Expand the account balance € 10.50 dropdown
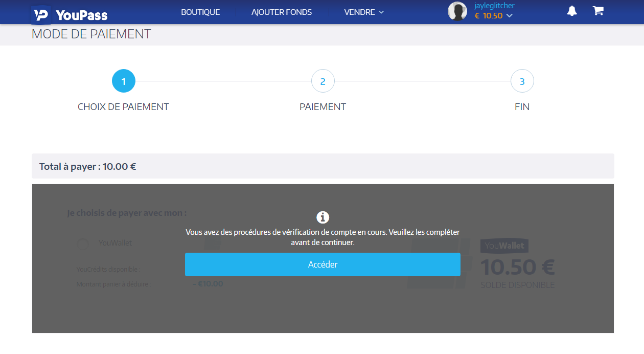644x354 pixels. point(493,16)
